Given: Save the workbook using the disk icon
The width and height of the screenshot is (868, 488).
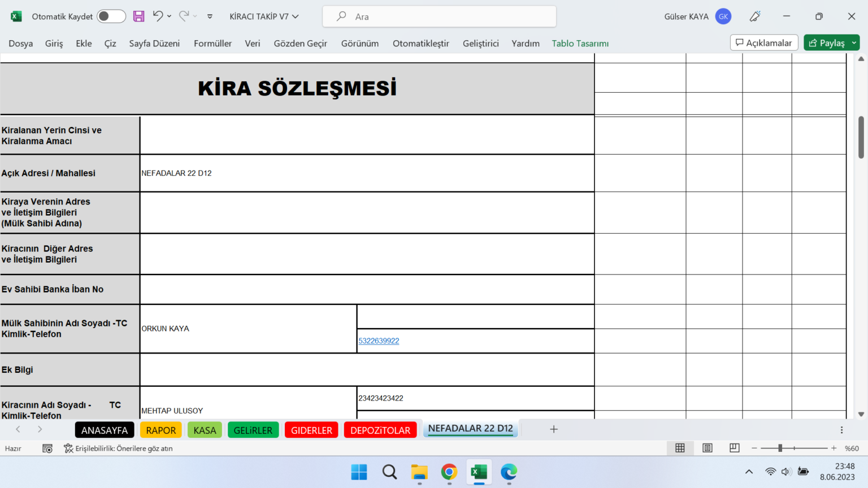Looking at the screenshot, I should (138, 16).
